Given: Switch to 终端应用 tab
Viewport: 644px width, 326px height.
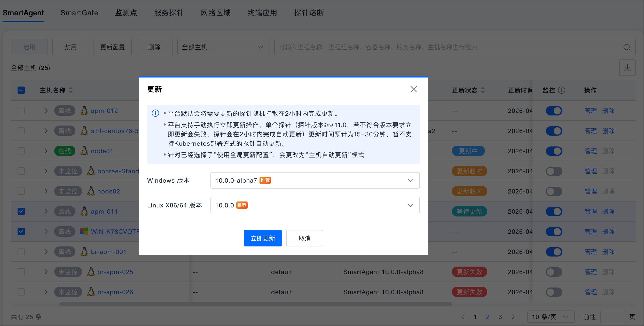Looking at the screenshot, I should pyautogui.click(x=262, y=13).
